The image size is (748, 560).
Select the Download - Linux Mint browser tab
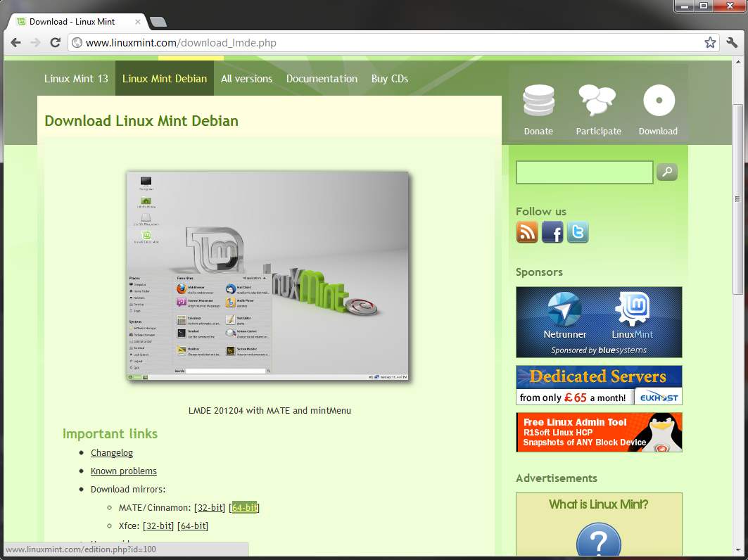(76, 22)
